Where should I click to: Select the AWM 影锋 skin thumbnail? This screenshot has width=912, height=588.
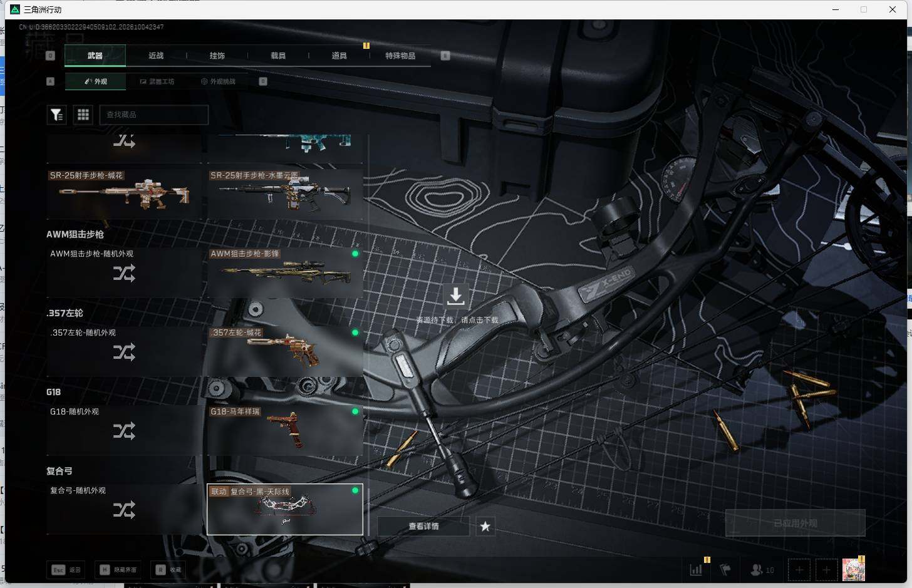click(285, 272)
